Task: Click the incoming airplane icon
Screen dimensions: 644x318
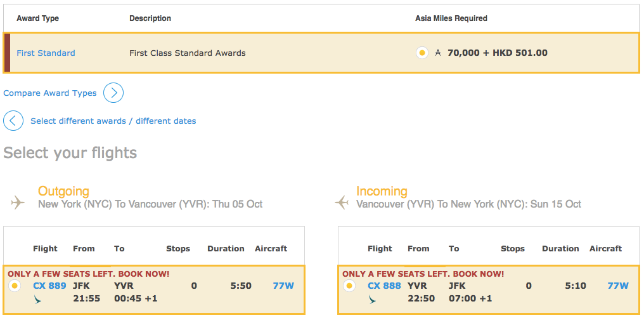Action: click(342, 202)
